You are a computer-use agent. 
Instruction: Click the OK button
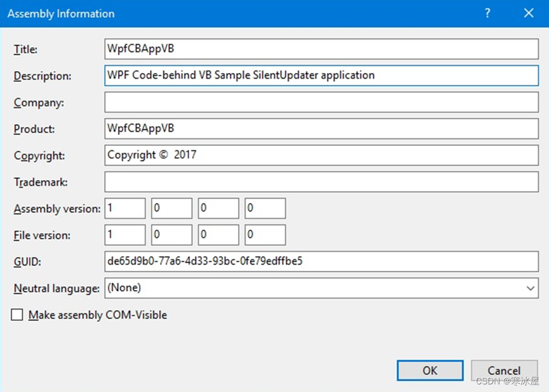click(430, 370)
